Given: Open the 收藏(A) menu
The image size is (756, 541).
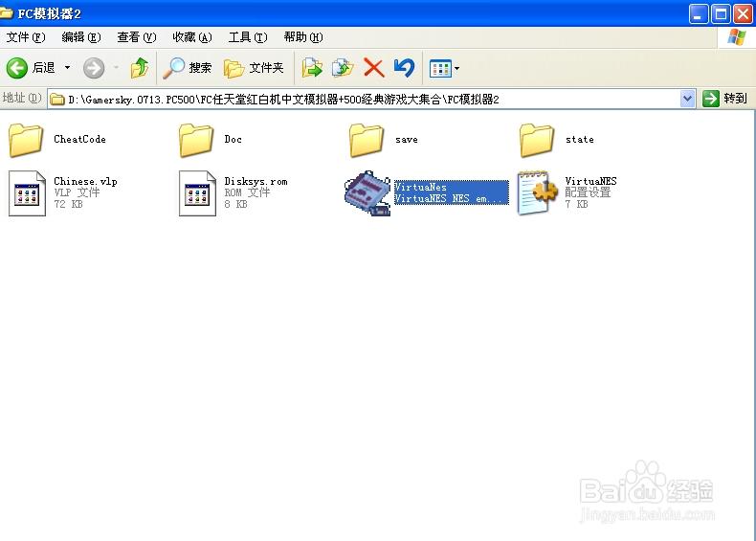Looking at the screenshot, I should click(192, 37).
